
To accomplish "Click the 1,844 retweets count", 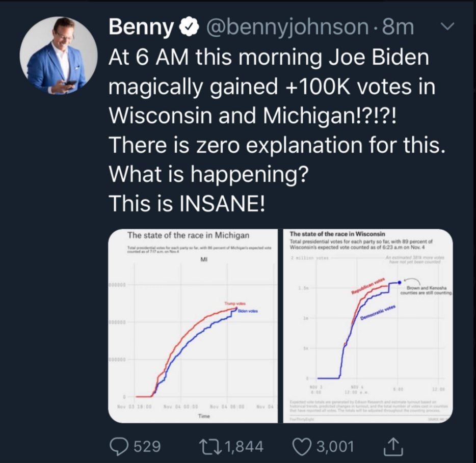I will tap(244, 447).
